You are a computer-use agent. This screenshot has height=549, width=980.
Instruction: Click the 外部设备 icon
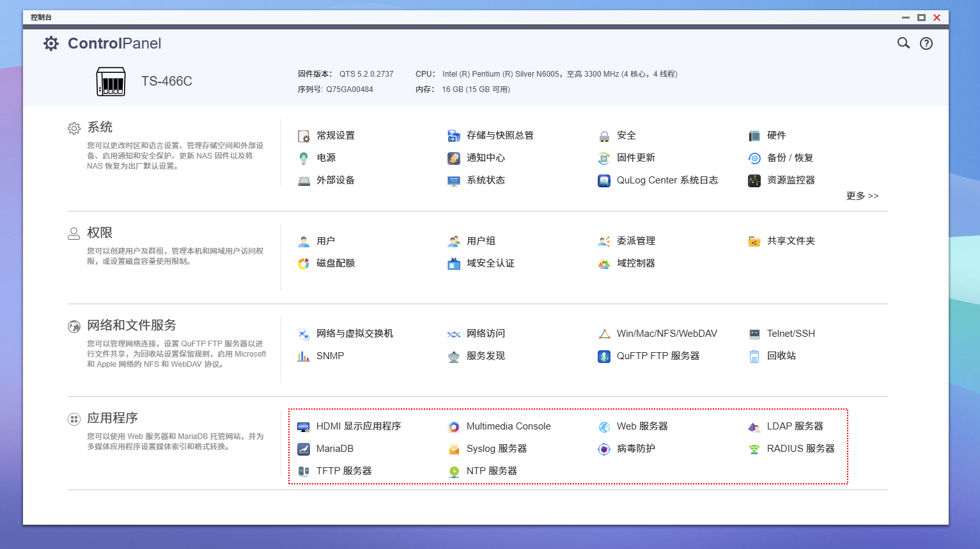pos(304,180)
